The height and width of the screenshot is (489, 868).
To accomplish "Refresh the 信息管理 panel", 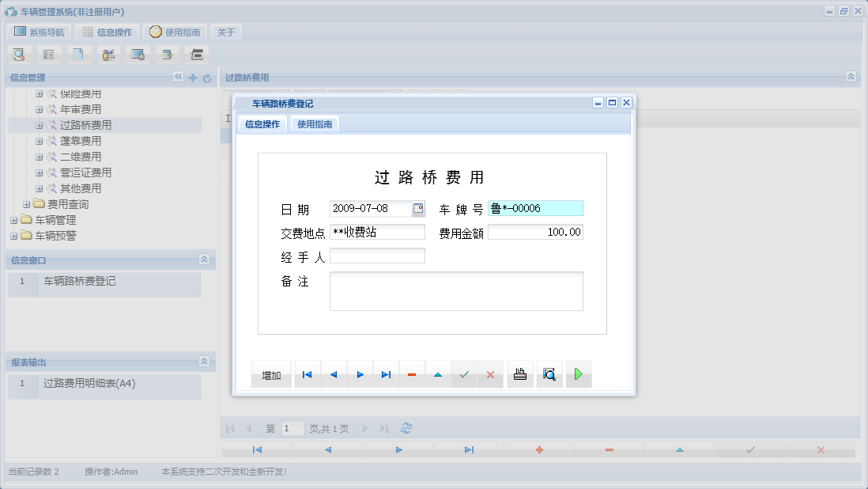I will [x=205, y=77].
